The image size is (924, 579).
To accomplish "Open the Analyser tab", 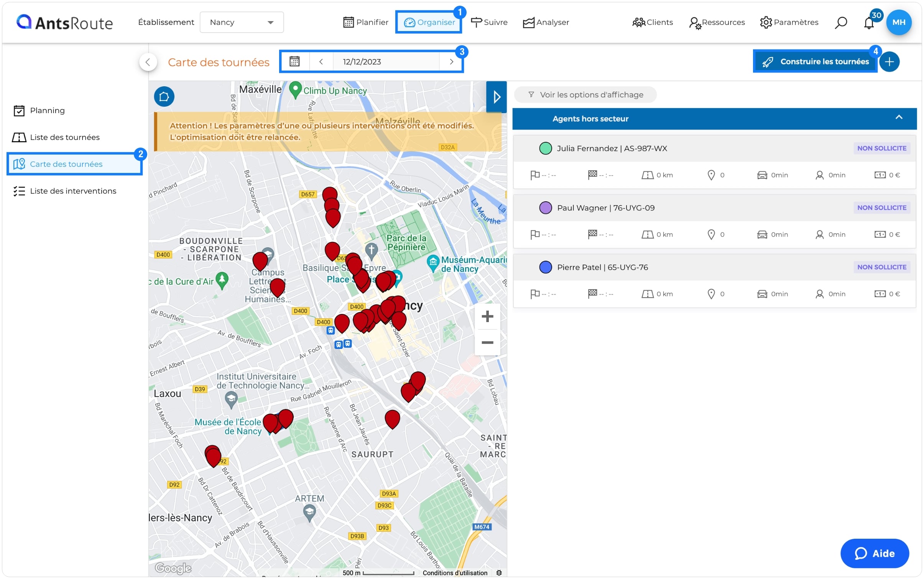I will [x=546, y=22].
